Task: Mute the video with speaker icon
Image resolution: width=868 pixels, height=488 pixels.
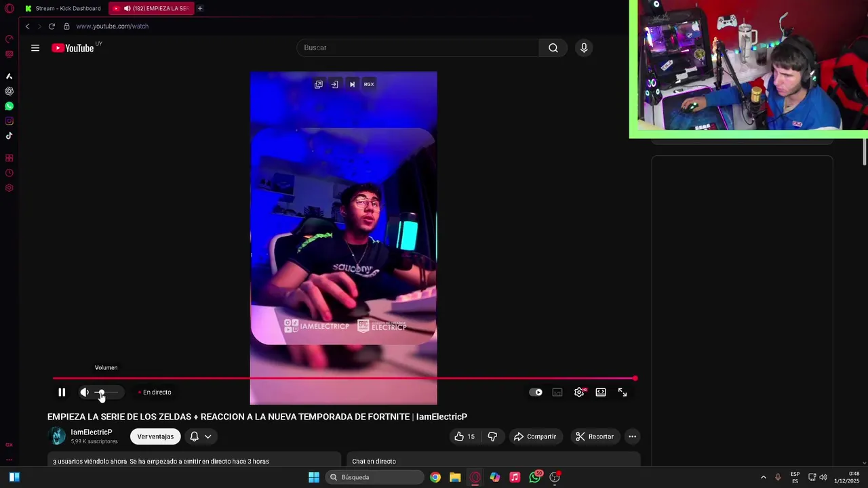Action: pos(84,392)
